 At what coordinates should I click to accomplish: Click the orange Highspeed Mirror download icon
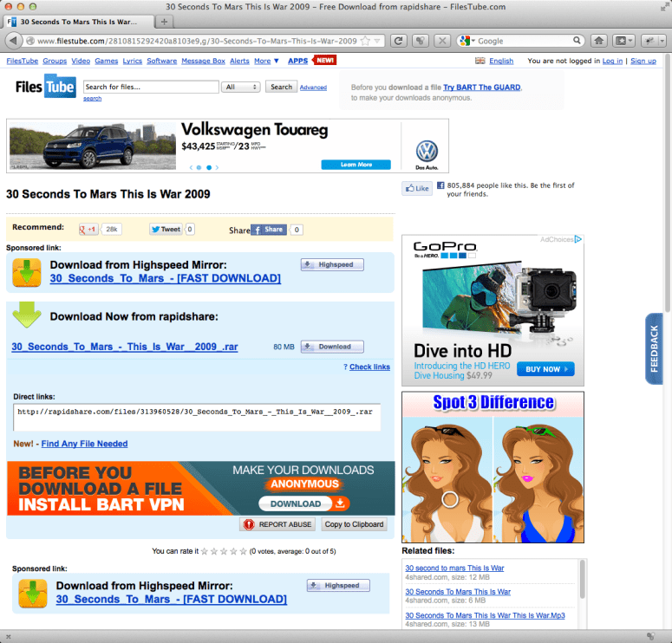27,272
